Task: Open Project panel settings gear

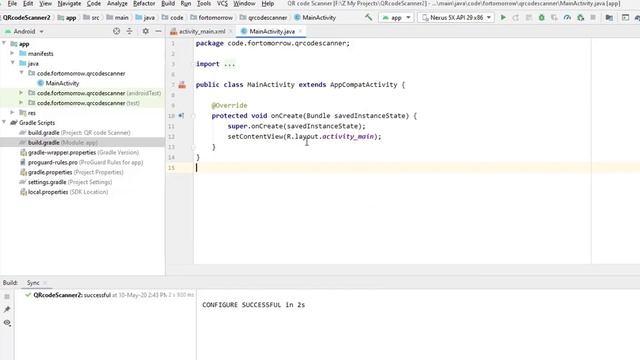Action: 145,31
